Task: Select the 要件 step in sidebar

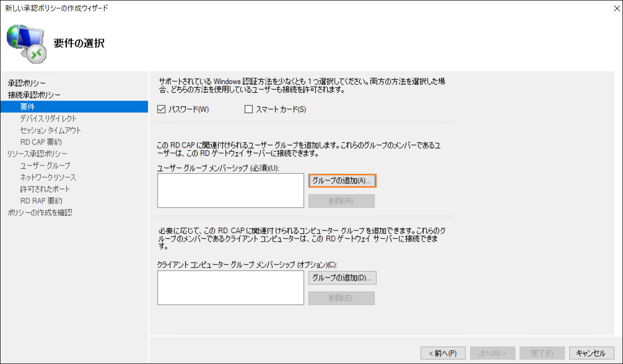Action: [74, 106]
